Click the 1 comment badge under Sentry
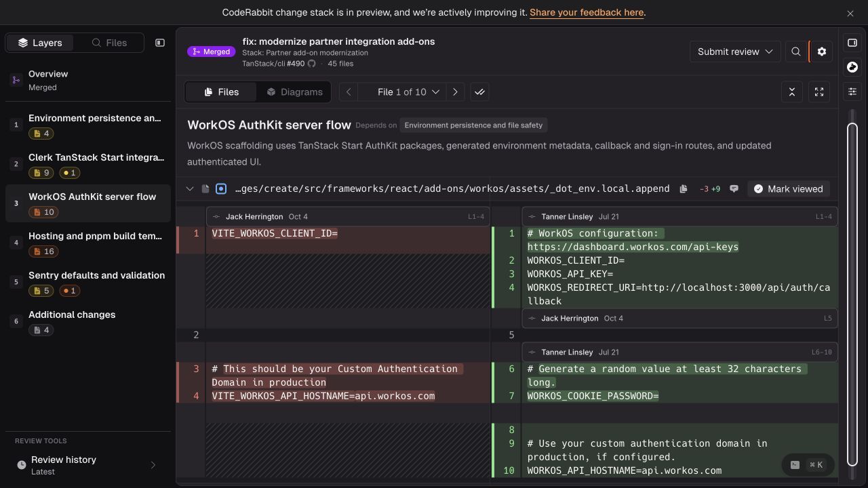The width and height of the screenshot is (868, 488). tap(70, 291)
